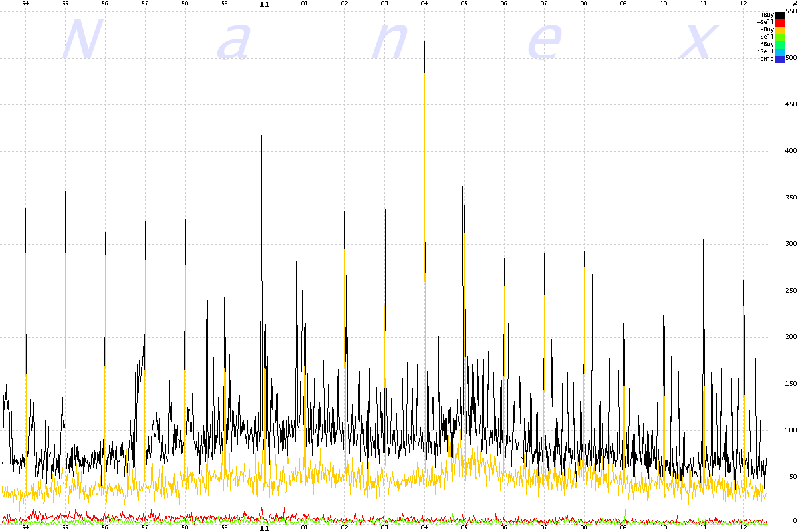Select the 200 y-axis value
The width and height of the screenshot is (798, 532).
(791, 338)
